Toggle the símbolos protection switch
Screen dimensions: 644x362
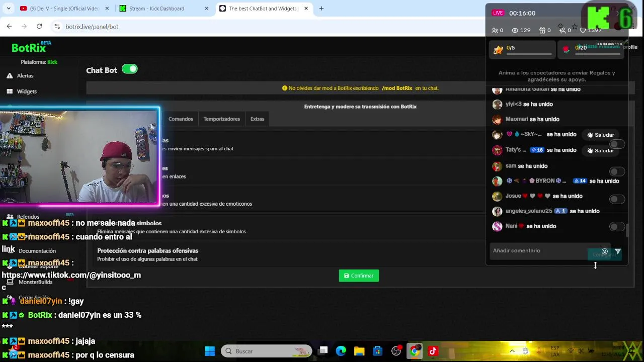617,227
